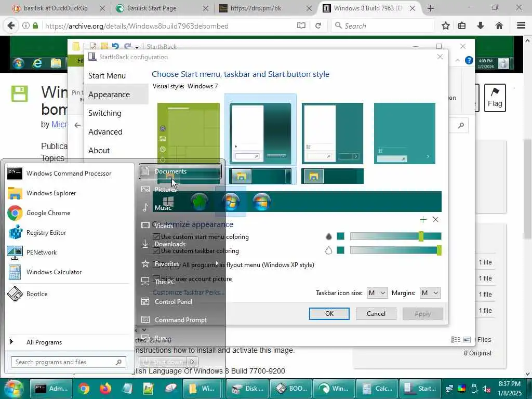
Task: Open browser bookmarks library icon
Action: click(x=462, y=25)
